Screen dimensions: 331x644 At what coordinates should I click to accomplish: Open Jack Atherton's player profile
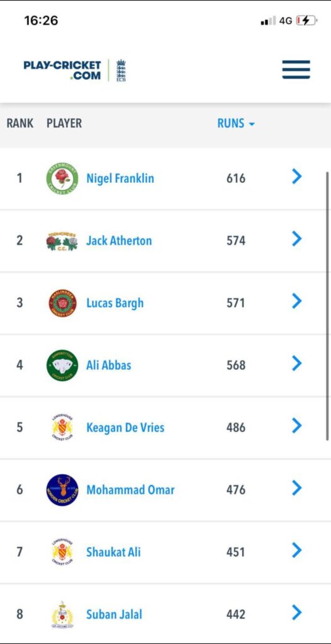[x=119, y=241]
